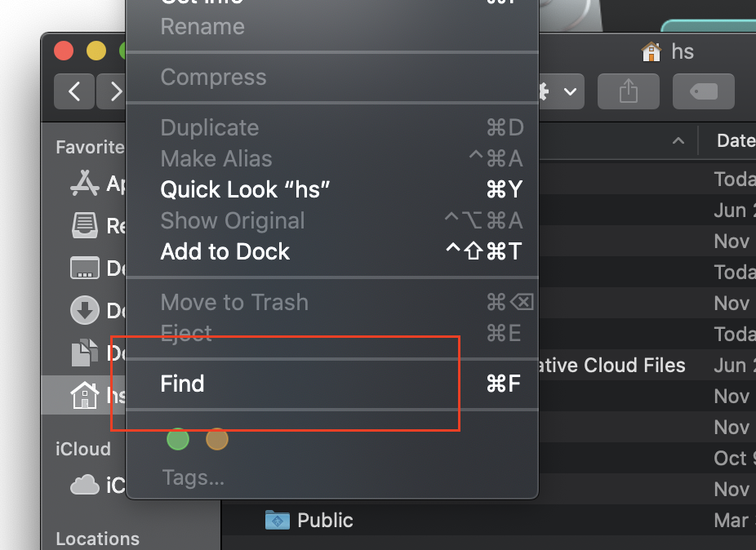Select the Desktop sidebar icon
Image resolution: width=756 pixels, height=550 pixels.
[85, 267]
